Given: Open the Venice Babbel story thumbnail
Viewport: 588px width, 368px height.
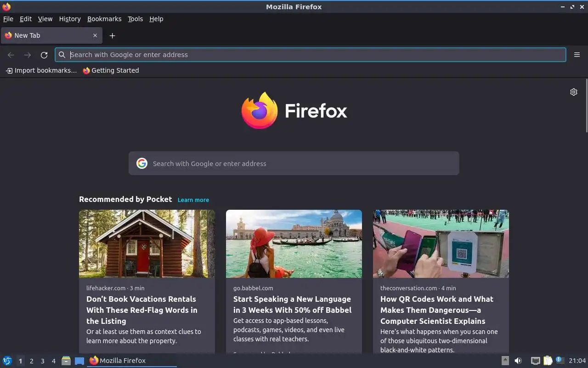Looking at the screenshot, I should 294,244.
